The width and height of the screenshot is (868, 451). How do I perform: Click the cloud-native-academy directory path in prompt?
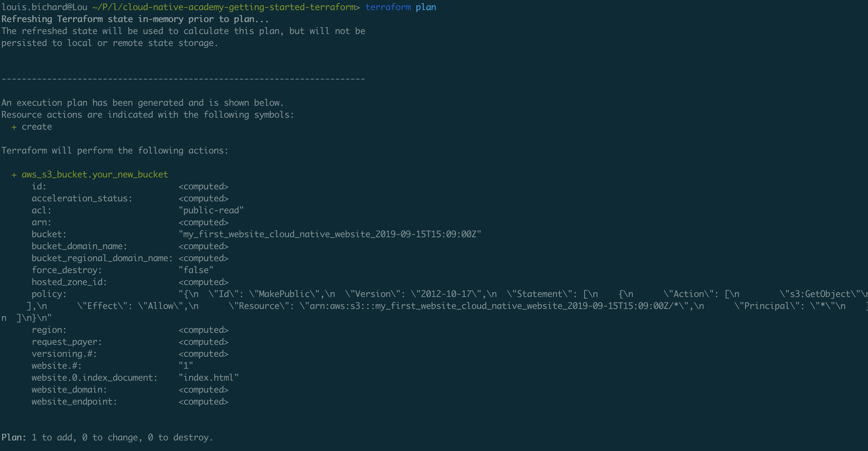tap(224, 7)
